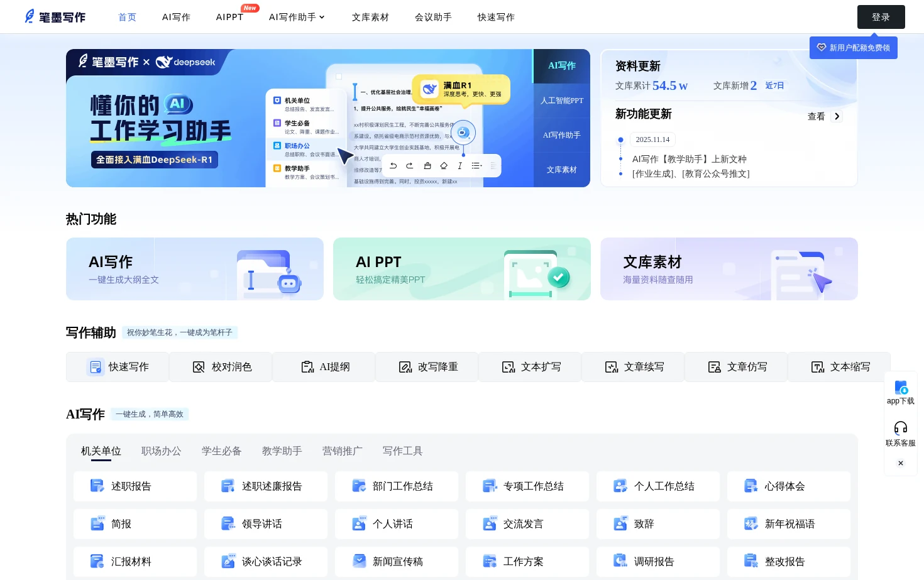This screenshot has height=580, width=924.
Task: Click the 个人工作总结 template icon
Action: point(620,486)
